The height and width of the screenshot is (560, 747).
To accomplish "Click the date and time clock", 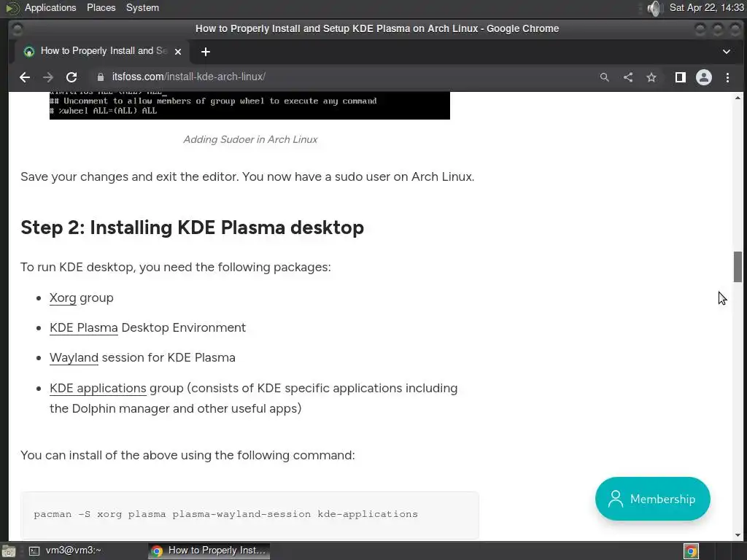I will [706, 7].
